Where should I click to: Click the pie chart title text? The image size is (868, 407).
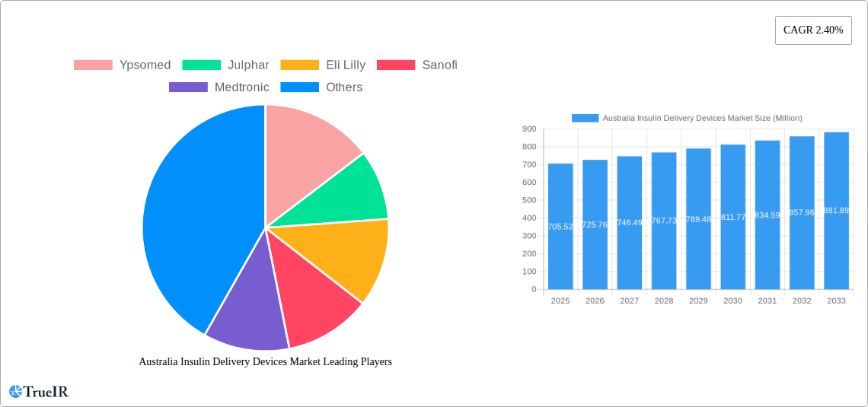pyautogui.click(x=265, y=362)
